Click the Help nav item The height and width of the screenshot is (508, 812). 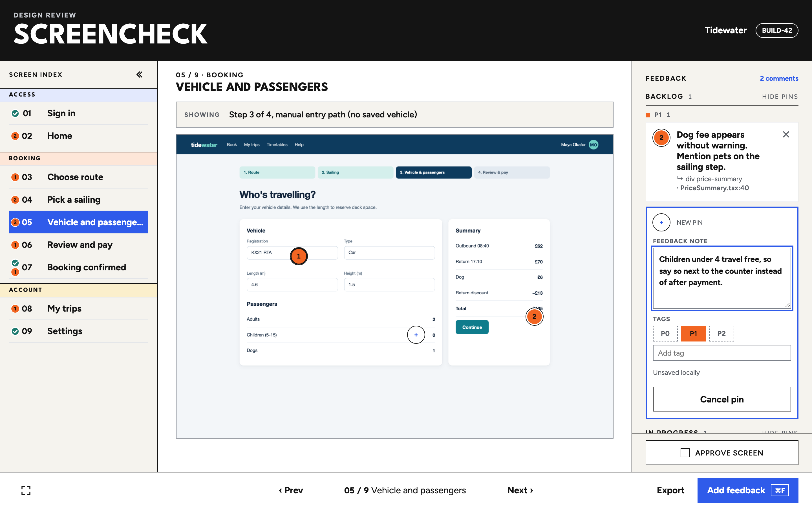click(299, 145)
